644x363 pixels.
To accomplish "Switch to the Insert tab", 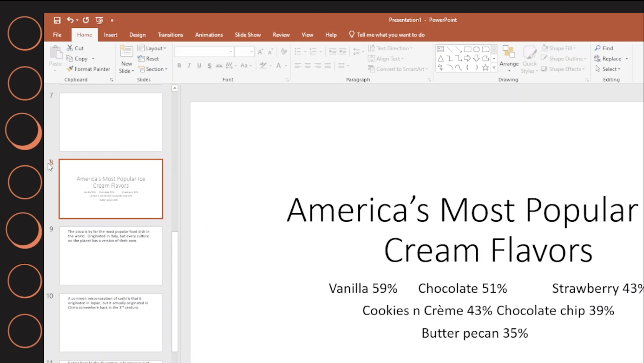I will [110, 35].
